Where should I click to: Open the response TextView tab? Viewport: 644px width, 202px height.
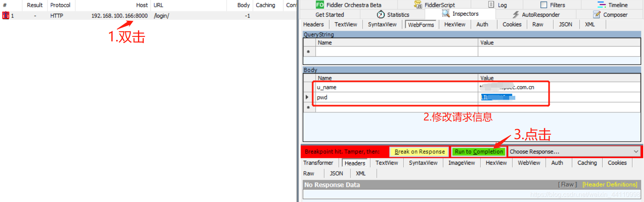387,163
